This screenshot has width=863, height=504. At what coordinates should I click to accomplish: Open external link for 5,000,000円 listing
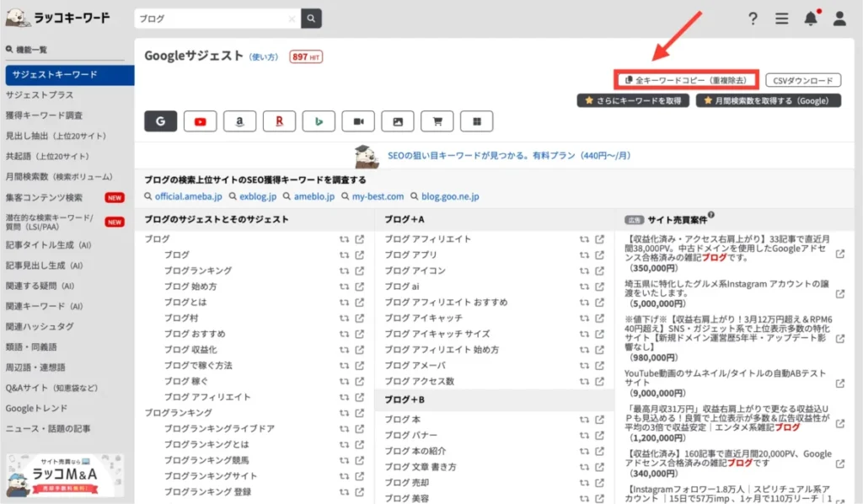point(840,294)
